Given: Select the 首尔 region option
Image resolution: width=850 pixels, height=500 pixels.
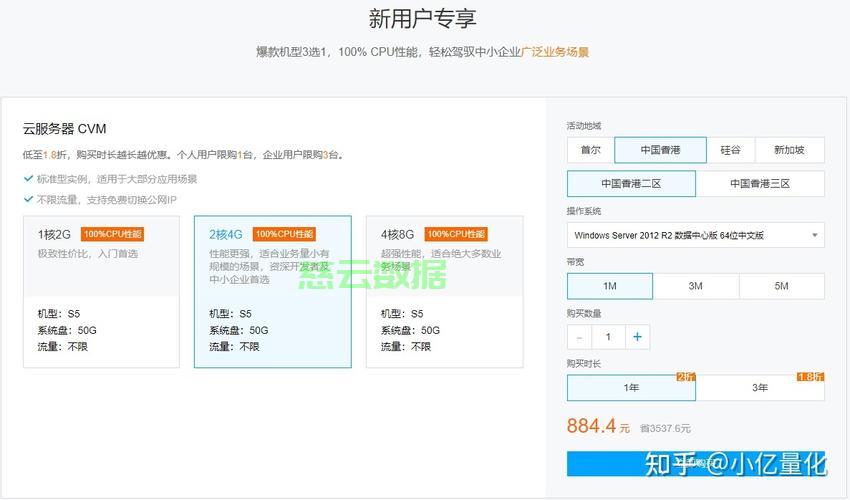Looking at the screenshot, I should click(590, 150).
